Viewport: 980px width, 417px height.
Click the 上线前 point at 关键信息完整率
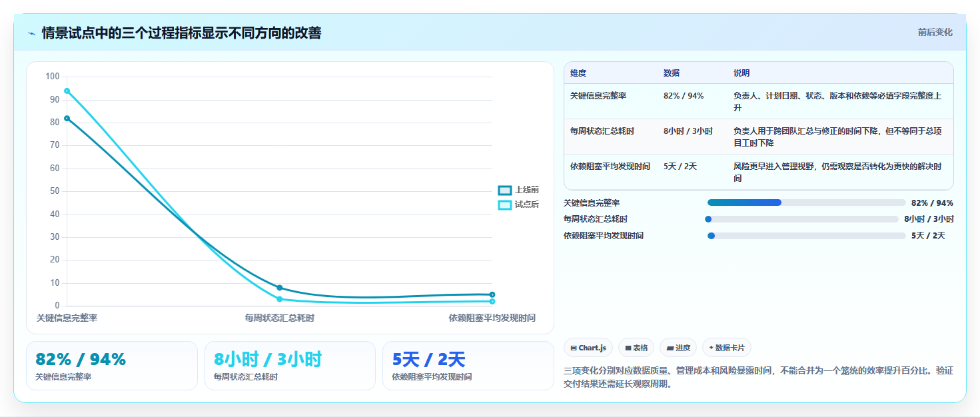pyautogui.click(x=67, y=119)
